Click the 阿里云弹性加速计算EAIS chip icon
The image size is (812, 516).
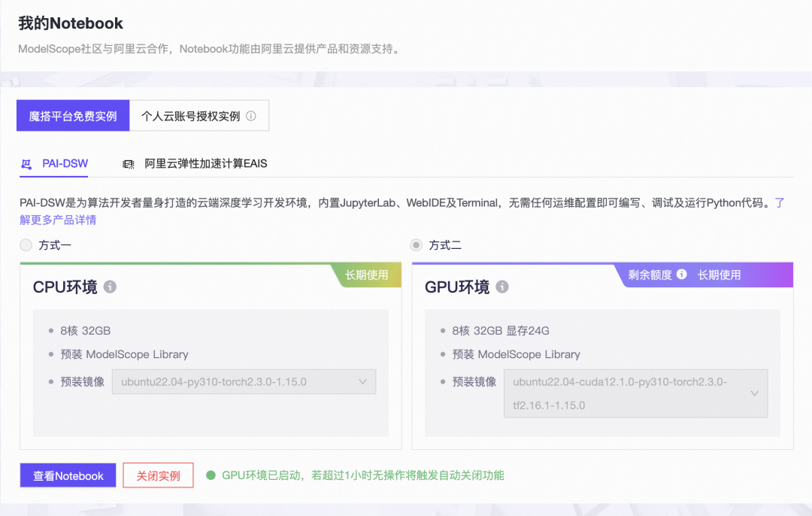129,164
